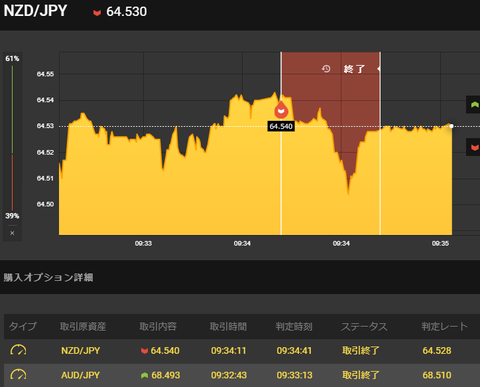Click the trade time 09:32:43
This screenshot has height=387, width=480.
pyautogui.click(x=229, y=375)
